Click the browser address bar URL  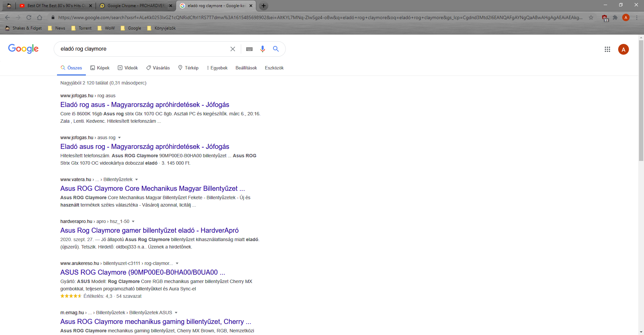(320, 17)
